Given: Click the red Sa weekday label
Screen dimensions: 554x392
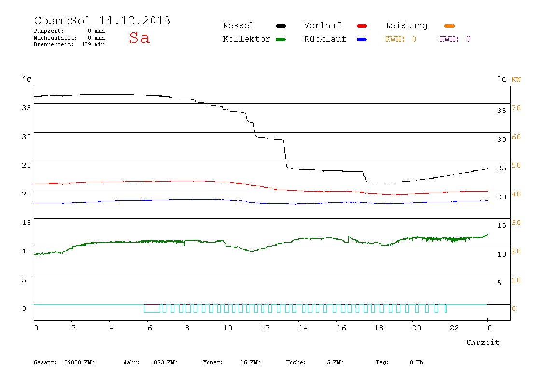Looking at the screenshot, I should coord(139,38).
